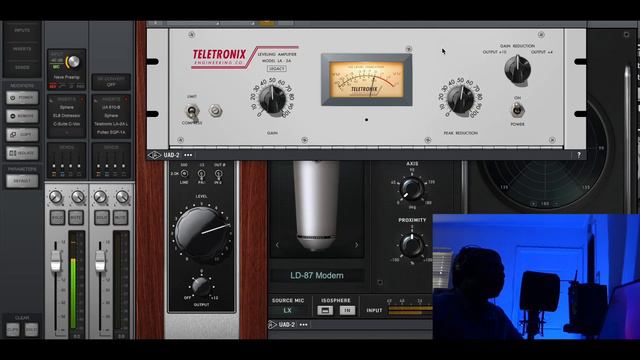Click first channel right pan knob
Screen dimensions: 640x360
[x=78, y=197]
